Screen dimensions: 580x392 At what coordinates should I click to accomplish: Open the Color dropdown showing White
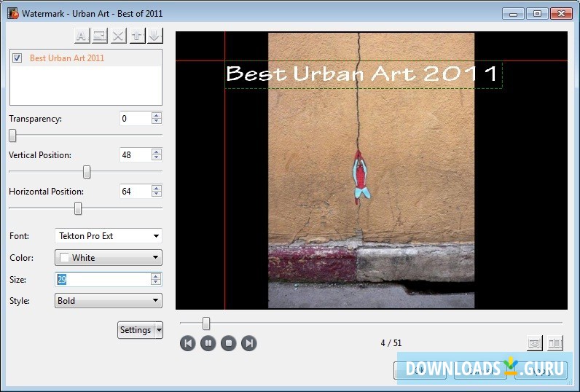(109, 258)
